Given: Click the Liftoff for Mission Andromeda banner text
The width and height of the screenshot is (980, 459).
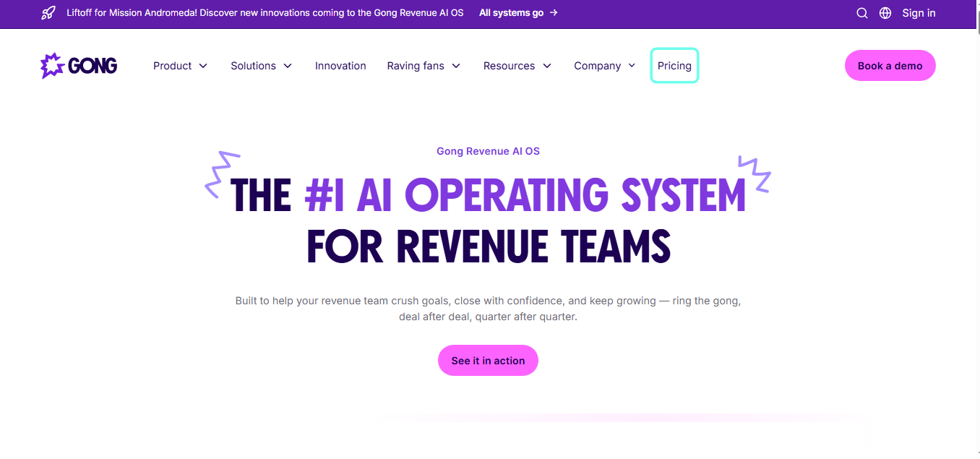Looking at the screenshot, I should coord(265,13).
